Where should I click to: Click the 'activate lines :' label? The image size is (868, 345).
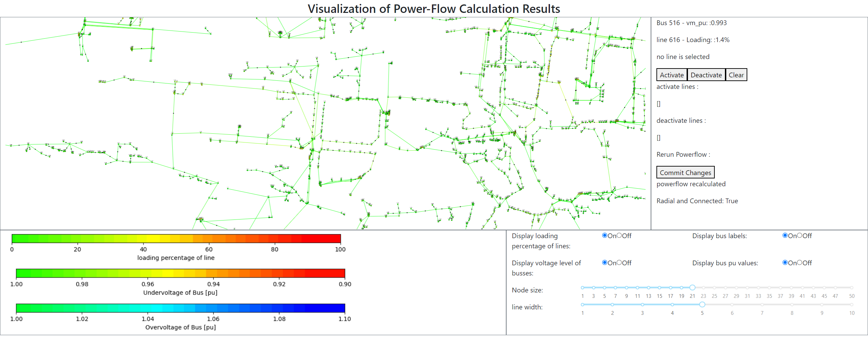[x=677, y=87]
